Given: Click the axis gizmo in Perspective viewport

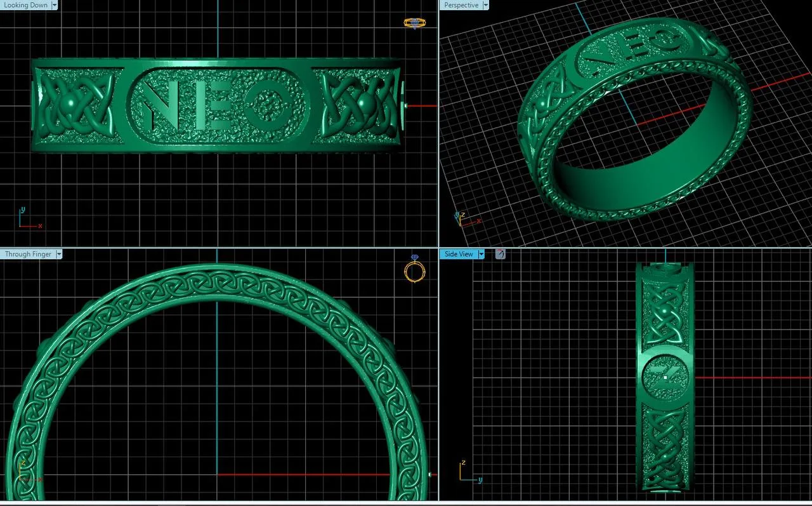Looking at the screenshot, I should [x=467, y=220].
